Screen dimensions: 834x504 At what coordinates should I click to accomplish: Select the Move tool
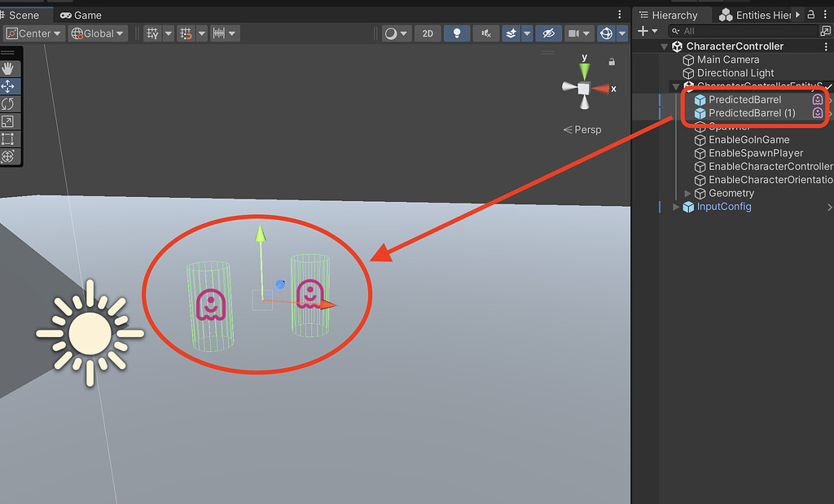click(x=10, y=85)
